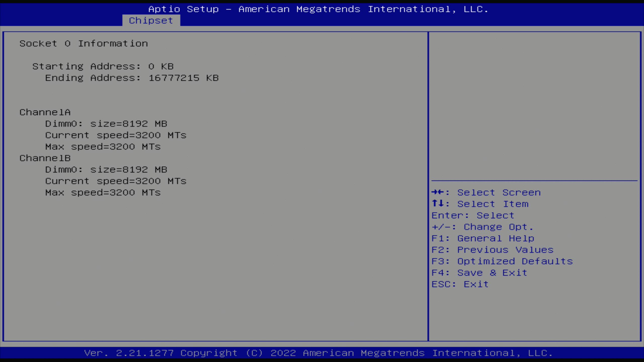Select the ChannelB label
Screen dimensions: 644x362
tap(45, 158)
